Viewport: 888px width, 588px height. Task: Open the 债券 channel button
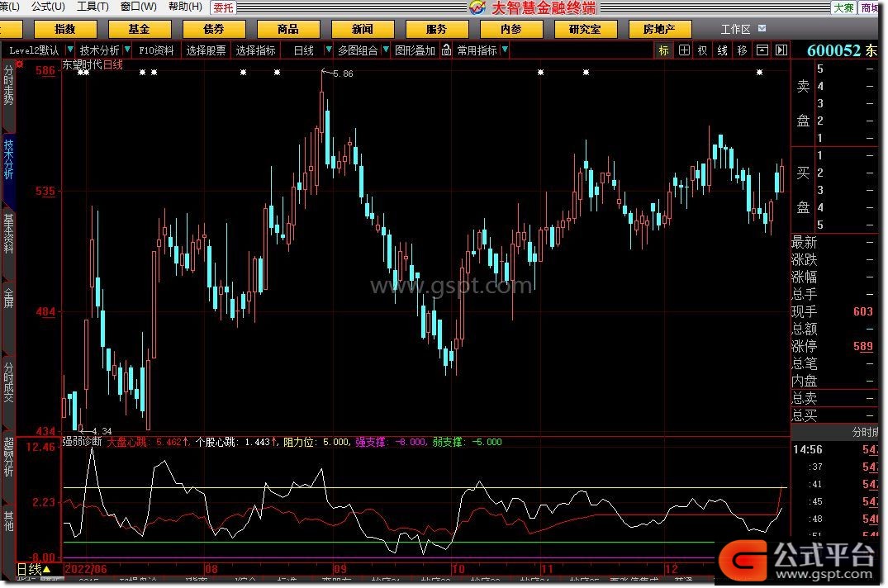point(214,29)
